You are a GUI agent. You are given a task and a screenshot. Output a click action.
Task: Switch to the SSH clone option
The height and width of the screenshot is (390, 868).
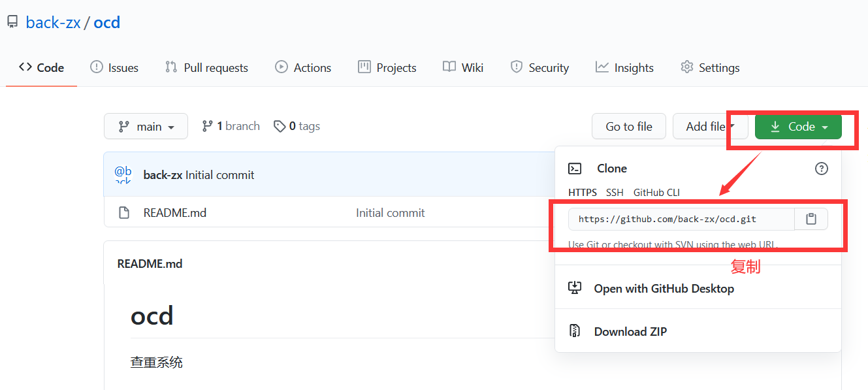pyautogui.click(x=615, y=192)
